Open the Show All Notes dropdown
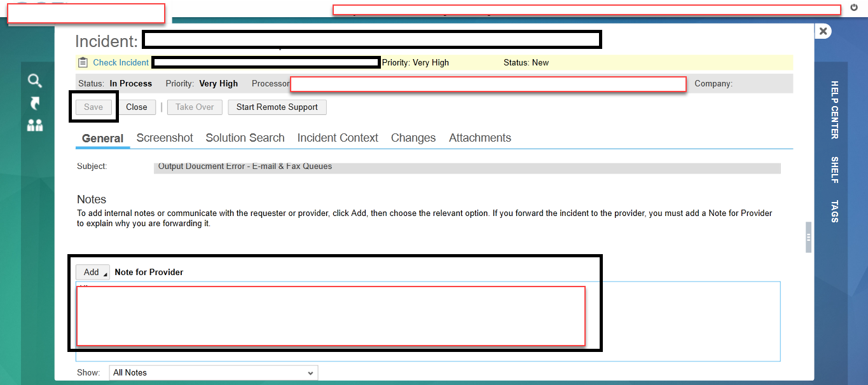The image size is (868, 385). coord(213,372)
